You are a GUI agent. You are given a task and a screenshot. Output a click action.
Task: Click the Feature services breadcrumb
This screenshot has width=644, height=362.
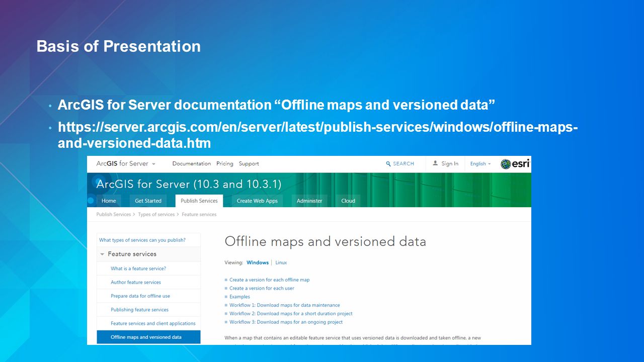tap(199, 214)
